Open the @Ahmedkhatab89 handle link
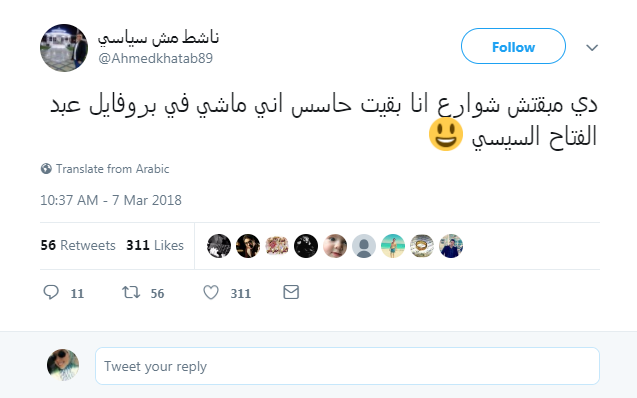The image size is (637, 398). (x=155, y=58)
